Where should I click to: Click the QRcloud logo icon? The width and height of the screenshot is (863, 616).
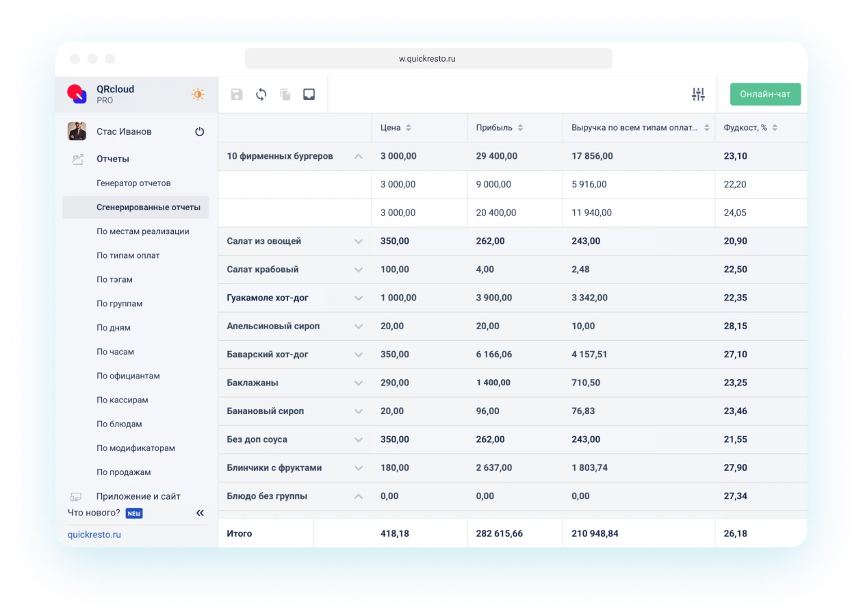tap(77, 94)
